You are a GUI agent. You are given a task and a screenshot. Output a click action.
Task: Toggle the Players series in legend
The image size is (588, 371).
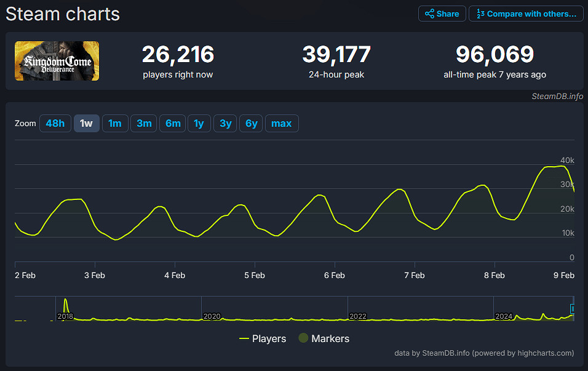(269, 338)
